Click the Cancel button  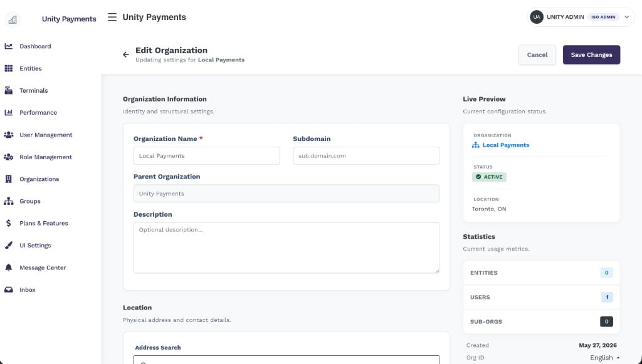537,55
